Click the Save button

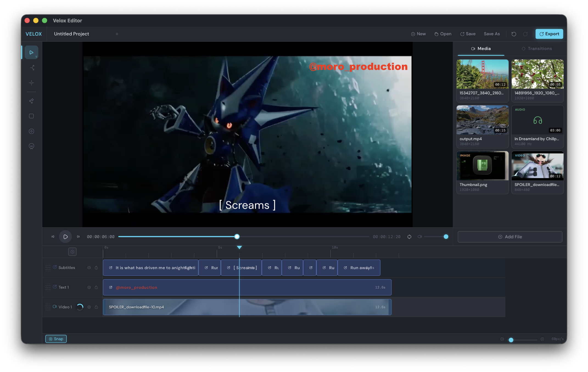point(468,34)
